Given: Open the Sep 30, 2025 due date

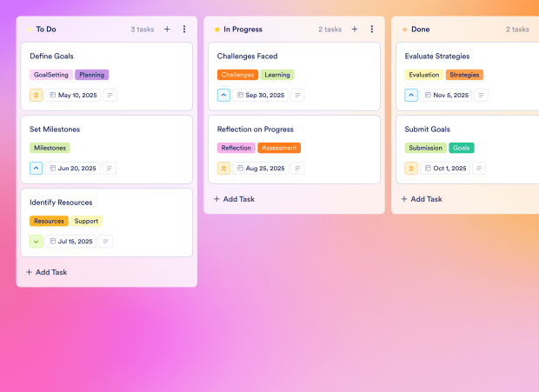Looking at the screenshot, I should (x=261, y=95).
